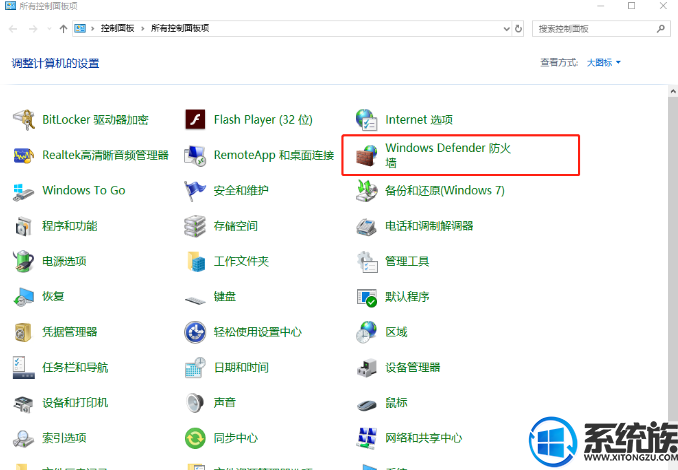Open the 任务栏和导航 icon
678x470 pixels.
pos(23,368)
